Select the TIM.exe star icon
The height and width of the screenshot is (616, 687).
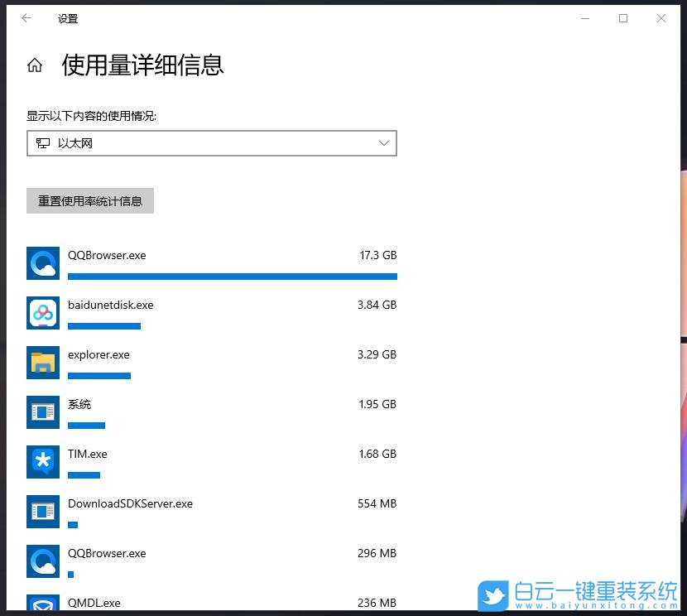43,462
